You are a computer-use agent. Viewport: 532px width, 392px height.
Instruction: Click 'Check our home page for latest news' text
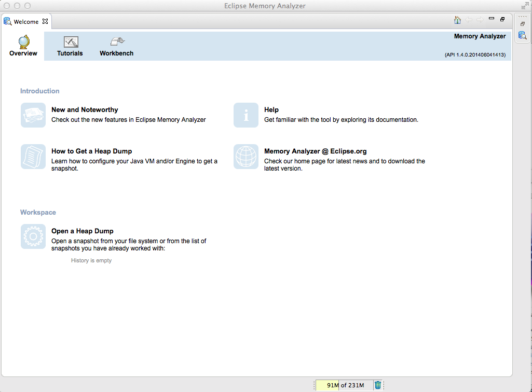coord(345,165)
